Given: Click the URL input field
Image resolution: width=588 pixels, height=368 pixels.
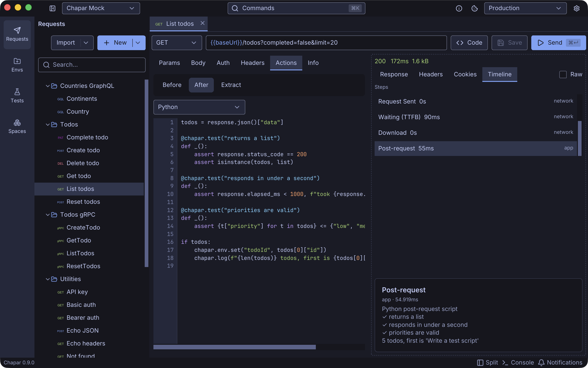Looking at the screenshot, I should [326, 43].
